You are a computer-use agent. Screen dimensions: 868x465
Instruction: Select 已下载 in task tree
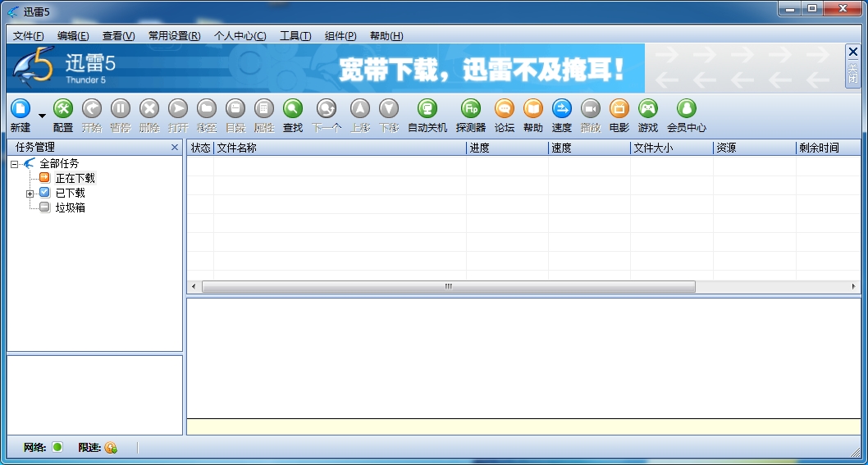click(x=71, y=194)
